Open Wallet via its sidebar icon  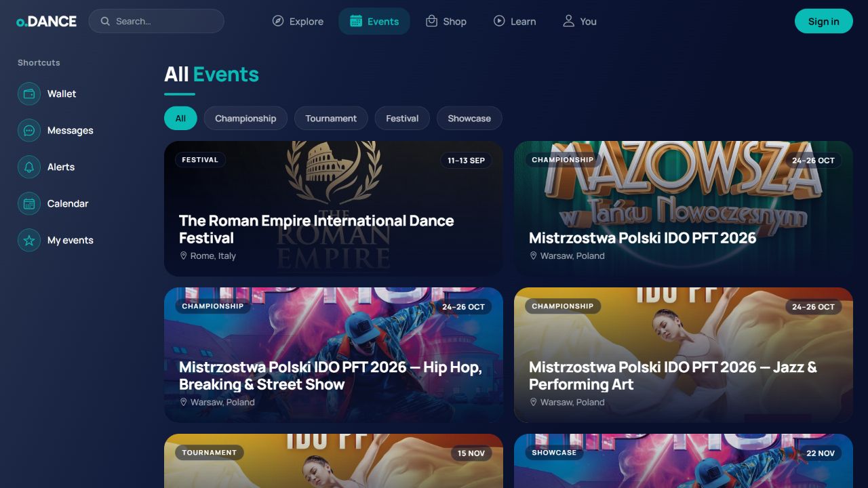(x=29, y=94)
